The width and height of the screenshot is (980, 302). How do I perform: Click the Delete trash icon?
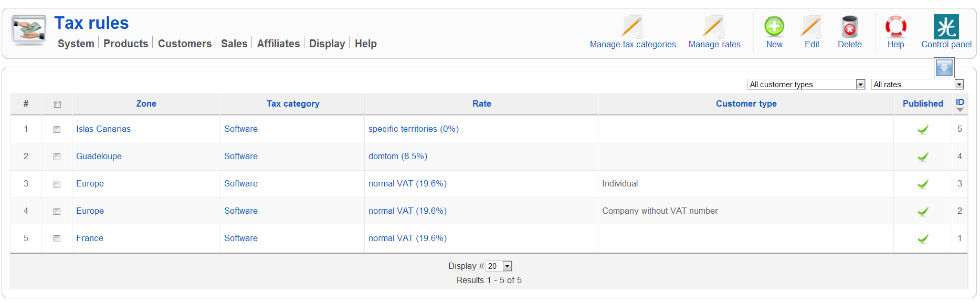click(849, 26)
